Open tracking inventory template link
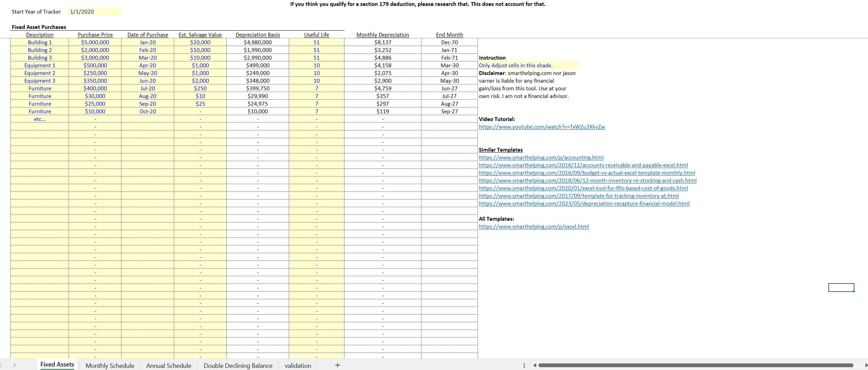 pyautogui.click(x=579, y=196)
